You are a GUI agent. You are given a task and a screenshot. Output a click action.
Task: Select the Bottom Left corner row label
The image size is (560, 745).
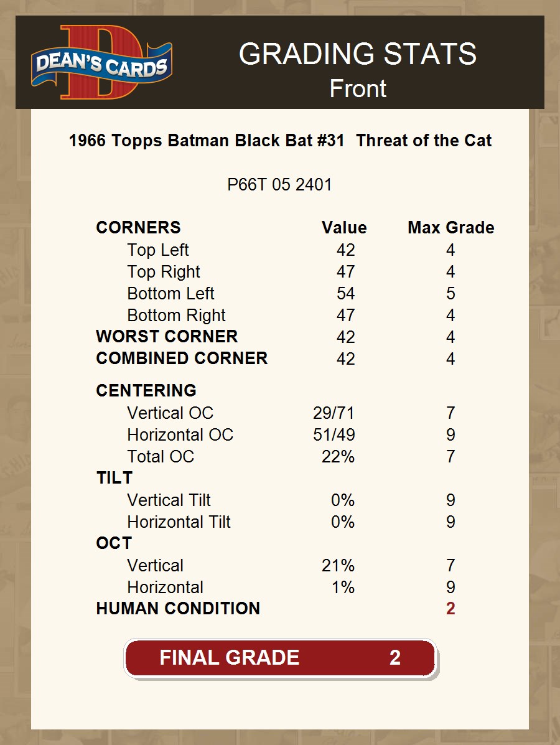(x=170, y=294)
